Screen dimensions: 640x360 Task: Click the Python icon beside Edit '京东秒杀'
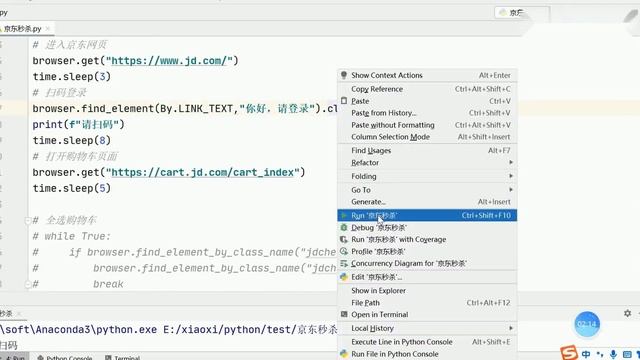point(344,277)
